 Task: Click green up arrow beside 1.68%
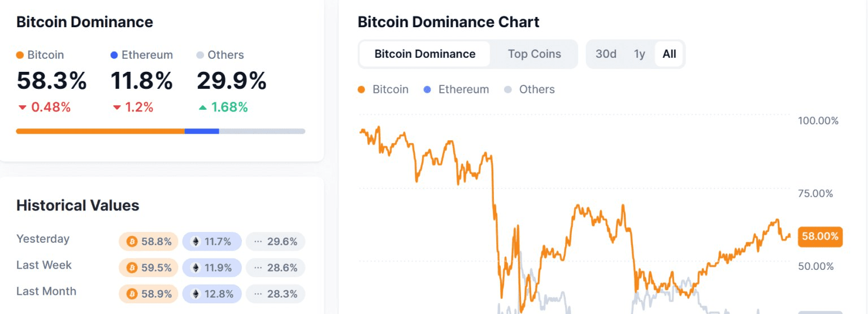click(202, 107)
